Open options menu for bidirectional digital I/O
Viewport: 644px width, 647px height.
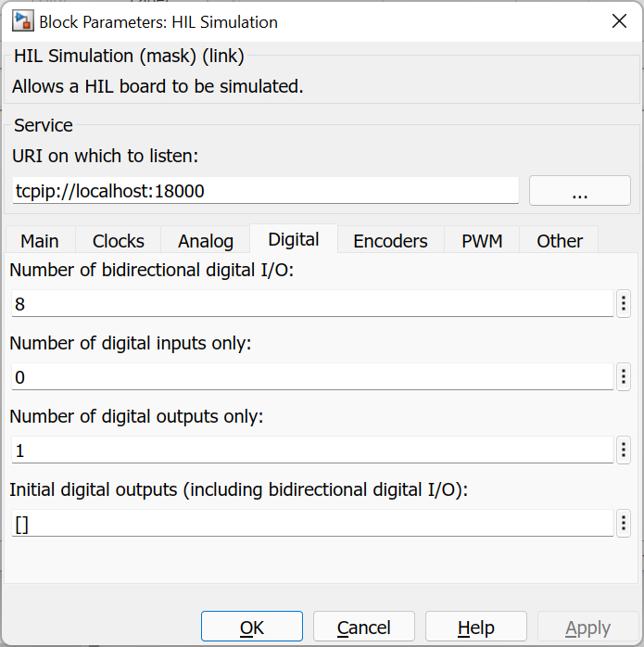pos(624,303)
